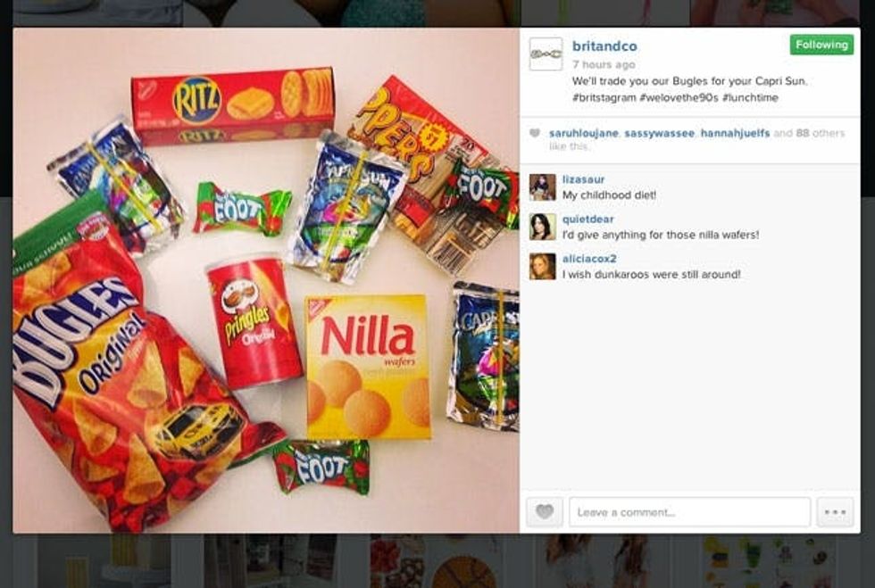This screenshot has width=875, height=588.
Task: Open saruhloujane's profile from likes
Action: pyautogui.click(x=584, y=133)
